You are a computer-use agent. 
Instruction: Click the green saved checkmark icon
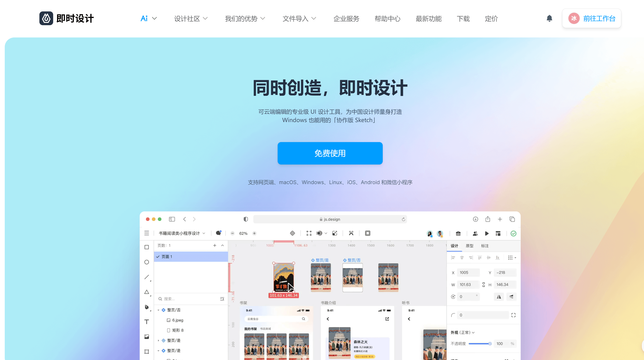(514, 233)
